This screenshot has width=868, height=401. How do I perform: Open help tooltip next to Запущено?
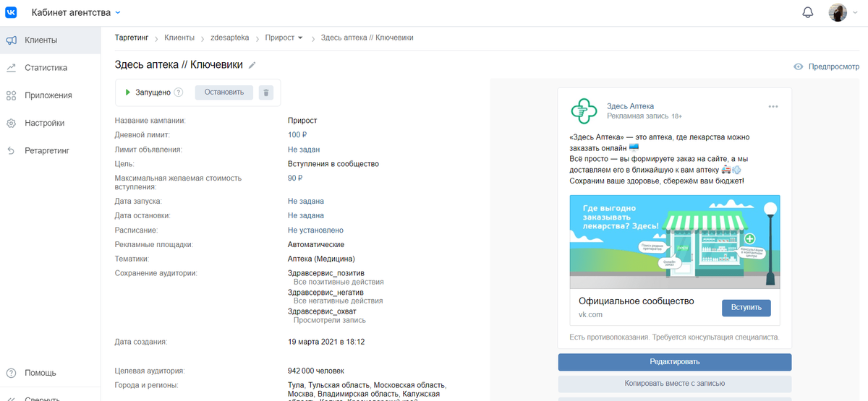pyautogui.click(x=179, y=92)
